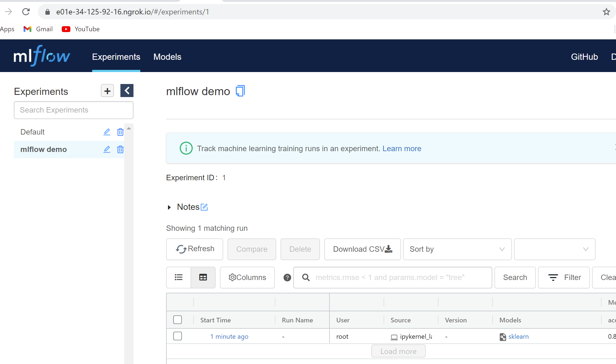Screen dimensions: 616x364
Task: Switch to compact list view
Action: click(x=179, y=277)
